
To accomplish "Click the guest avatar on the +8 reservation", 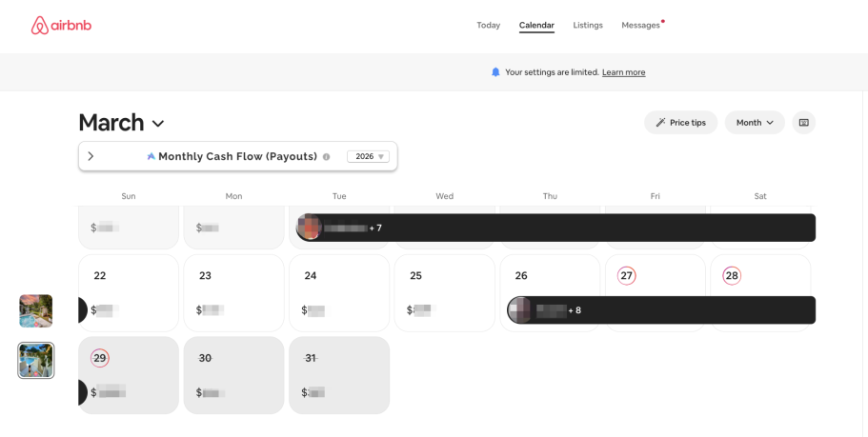I will [x=520, y=310].
